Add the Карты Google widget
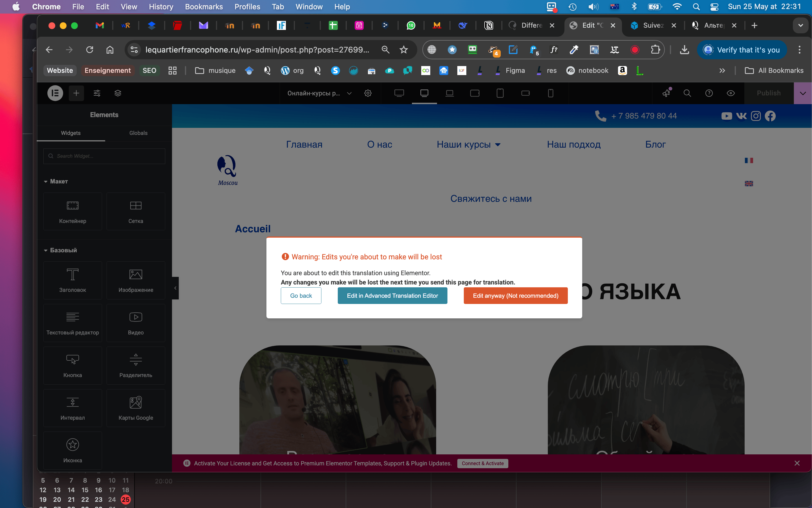This screenshot has width=812, height=508. click(136, 408)
